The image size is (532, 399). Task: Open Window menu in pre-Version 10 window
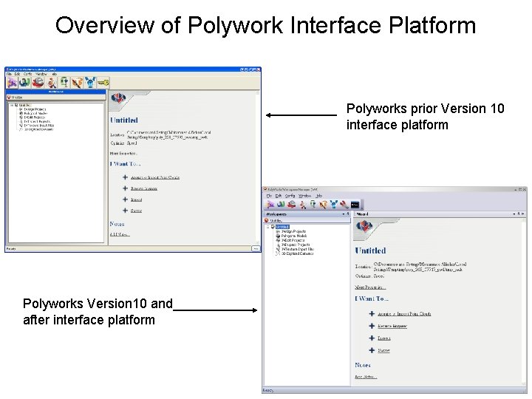(x=41, y=74)
